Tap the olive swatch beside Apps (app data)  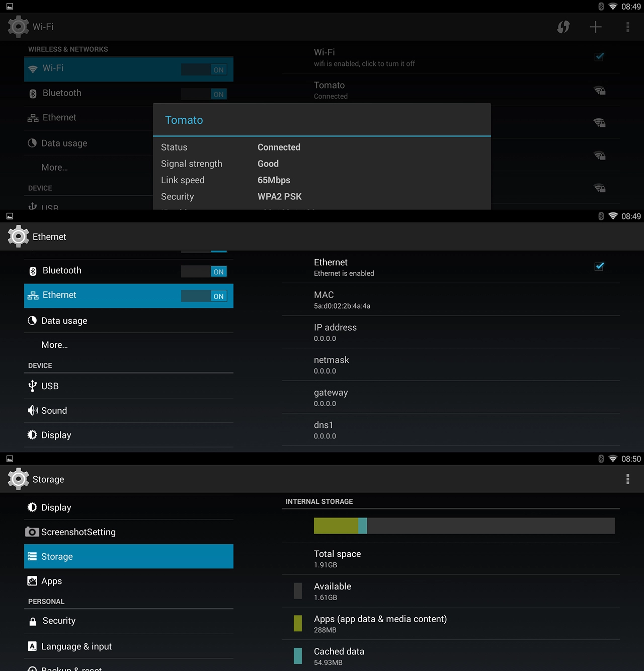[298, 624]
